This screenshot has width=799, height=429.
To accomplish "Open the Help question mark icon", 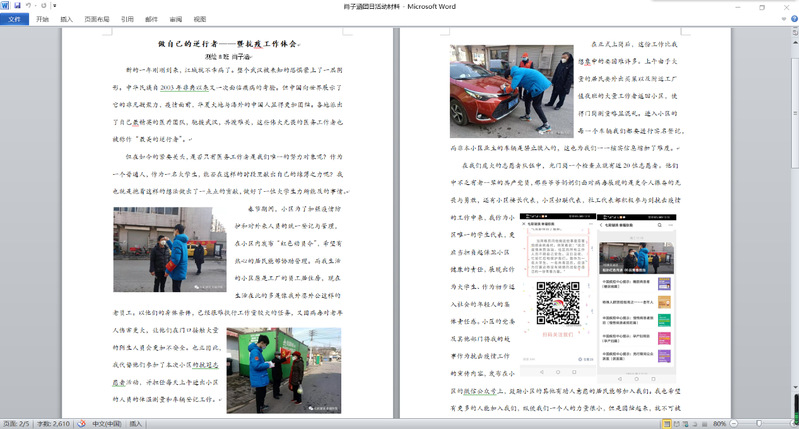I will point(792,18).
